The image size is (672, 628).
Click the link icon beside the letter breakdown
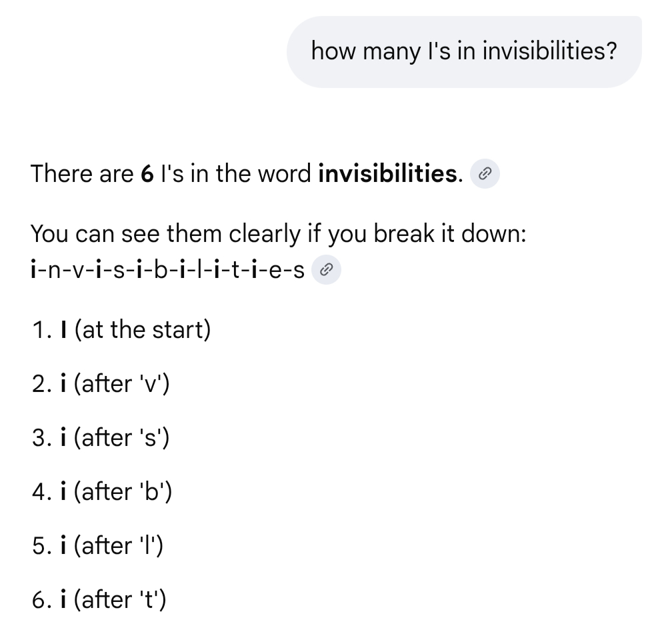(x=327, y=271)
